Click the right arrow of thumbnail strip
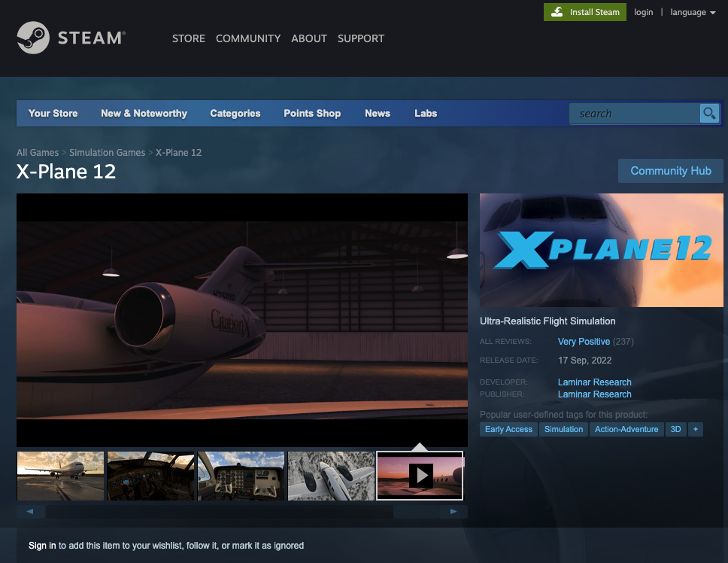The width and height of the screenshot is (728, 563). [x=453, y=511]
